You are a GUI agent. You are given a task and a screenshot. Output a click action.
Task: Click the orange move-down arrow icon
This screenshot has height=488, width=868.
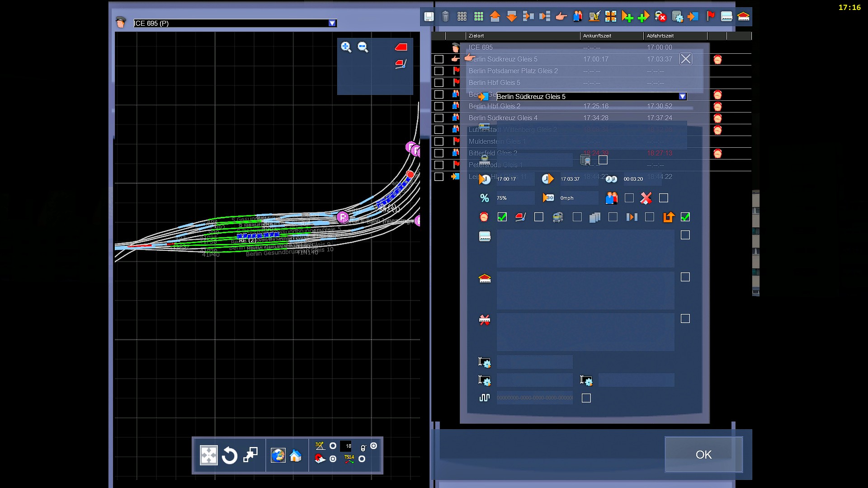[x=511, y=17]
